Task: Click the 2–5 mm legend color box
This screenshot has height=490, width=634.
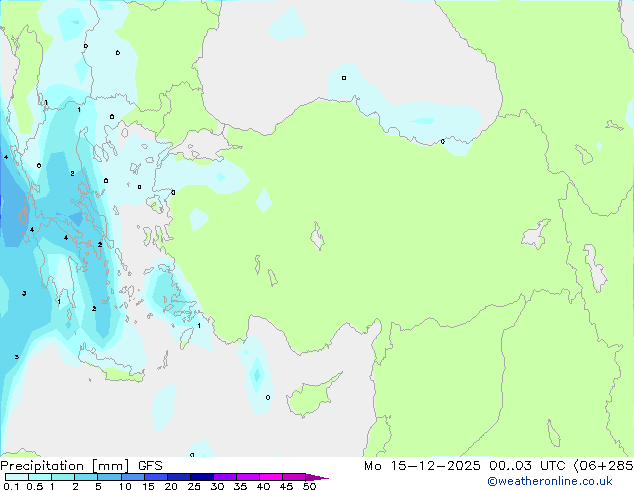Action: [x=86, y=477]
